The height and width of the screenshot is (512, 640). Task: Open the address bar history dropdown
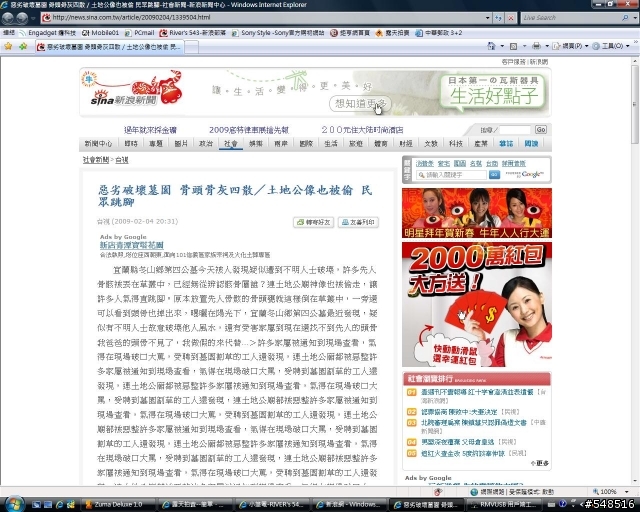tap(487, 18)
